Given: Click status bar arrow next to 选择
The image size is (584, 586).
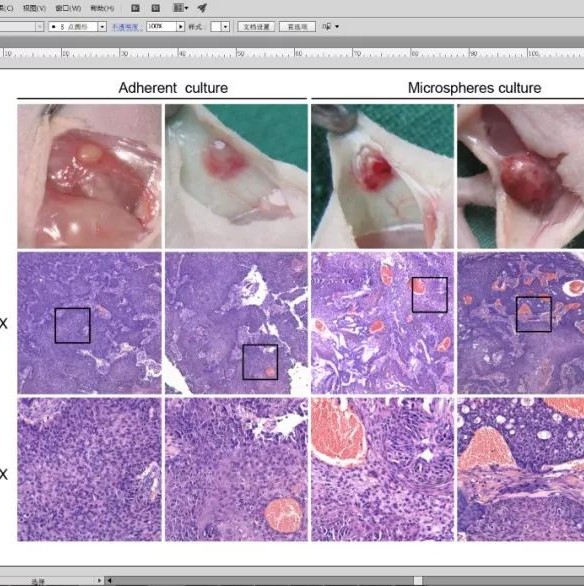Looking at the screenshot, I should pos(99,580).
